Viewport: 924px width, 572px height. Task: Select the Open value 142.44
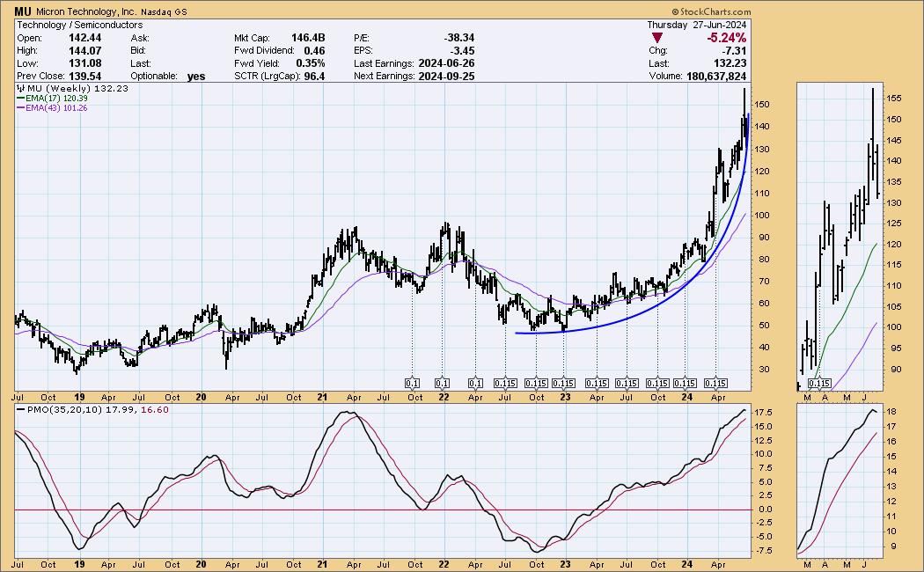tap(84, 38)
